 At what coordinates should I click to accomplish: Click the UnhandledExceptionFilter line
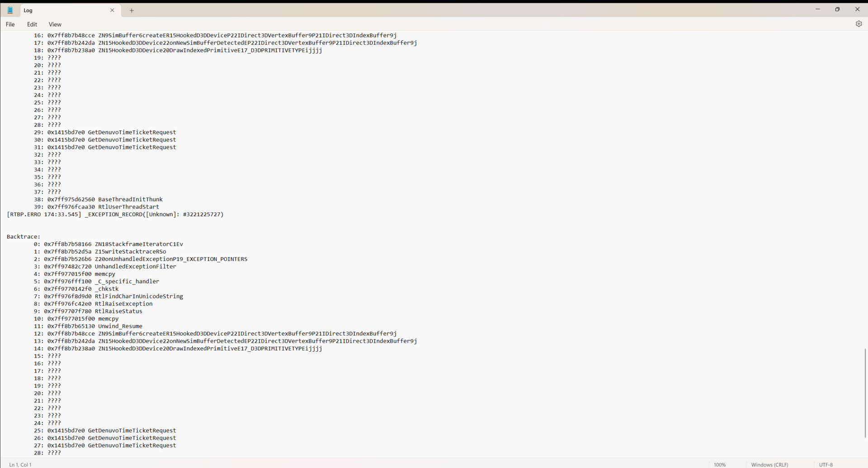coord(105,266)
